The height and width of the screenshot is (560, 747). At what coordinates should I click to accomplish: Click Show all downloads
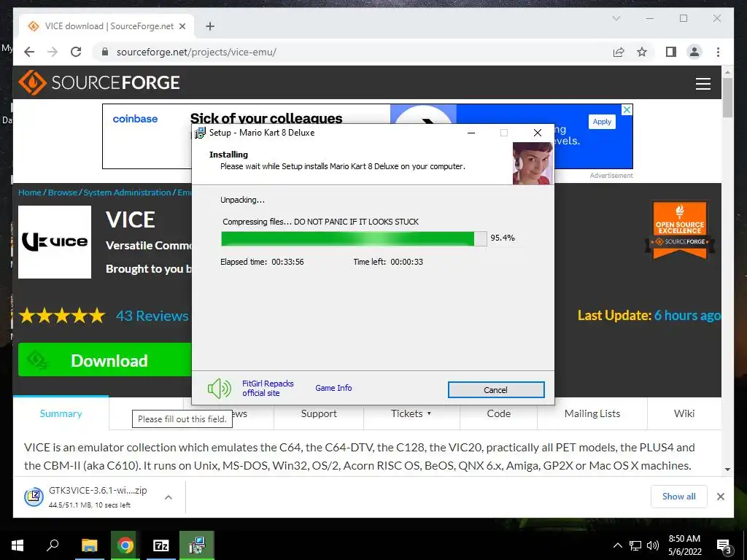click(679, 497)
